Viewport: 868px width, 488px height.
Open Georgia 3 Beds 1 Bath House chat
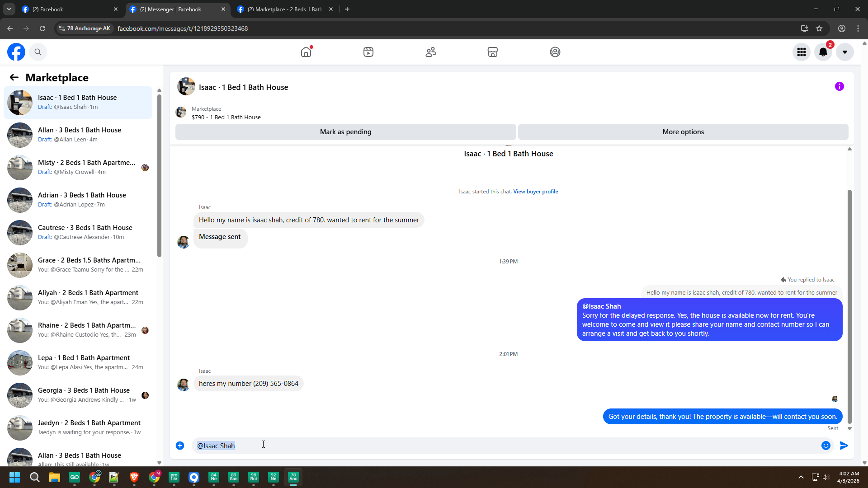click(x=78, y=395)
